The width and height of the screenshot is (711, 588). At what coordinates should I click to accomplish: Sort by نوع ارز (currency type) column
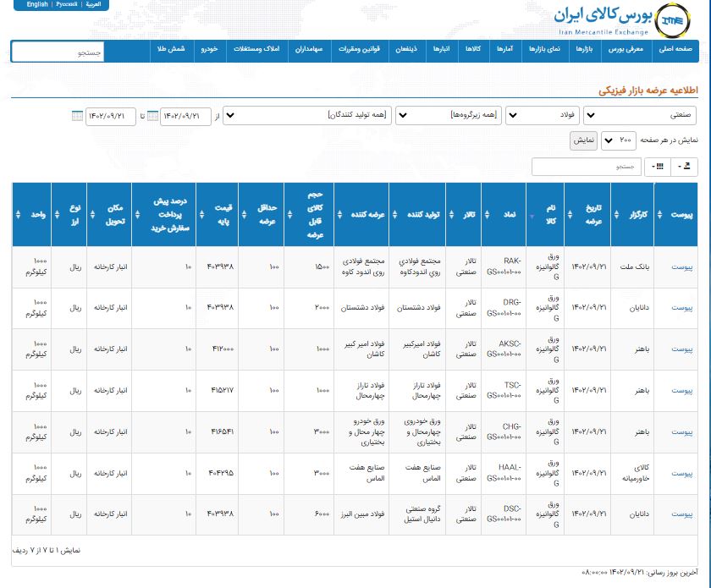(69, 214)
